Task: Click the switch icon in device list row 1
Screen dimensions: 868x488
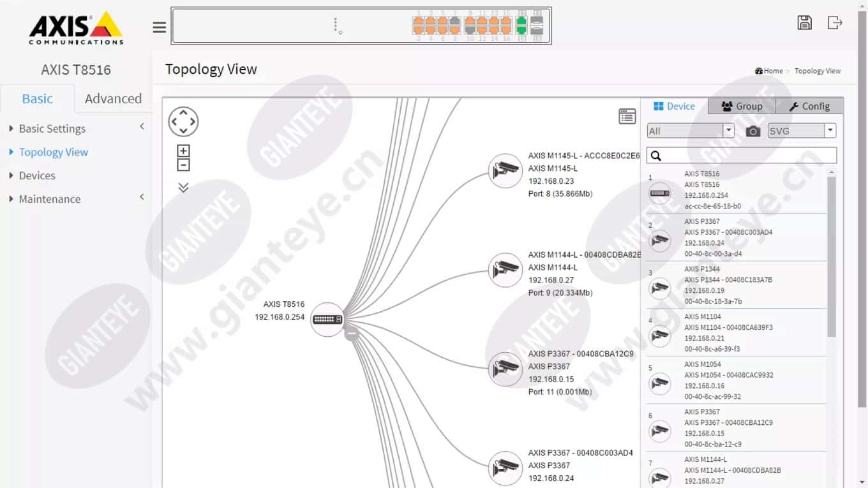Action: pyautogui.click(x=660, y=193)
